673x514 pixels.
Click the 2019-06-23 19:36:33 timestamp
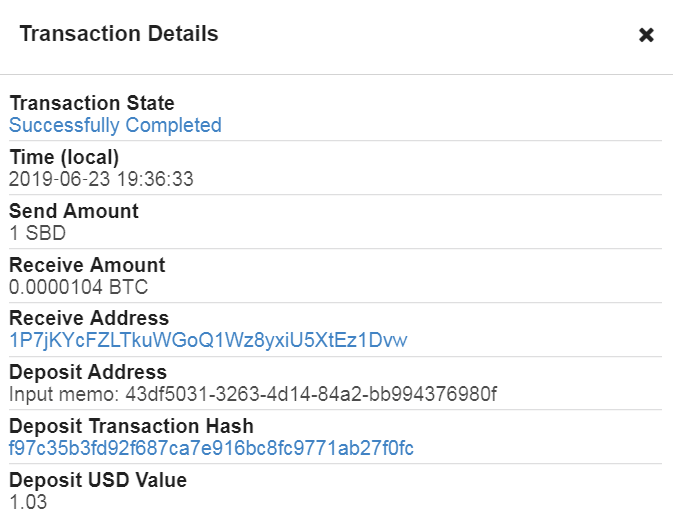point(101,179)
